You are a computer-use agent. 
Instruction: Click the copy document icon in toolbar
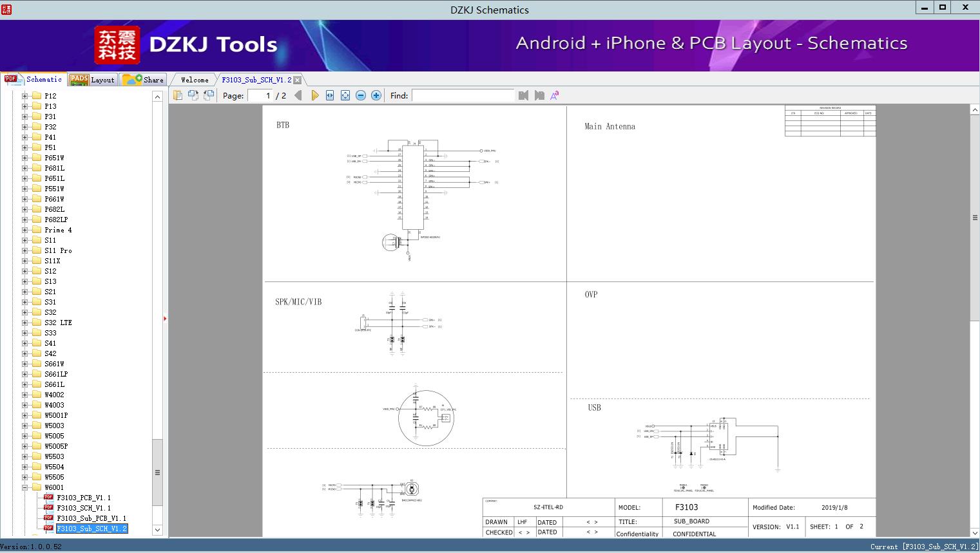click(x=177, y=95)
